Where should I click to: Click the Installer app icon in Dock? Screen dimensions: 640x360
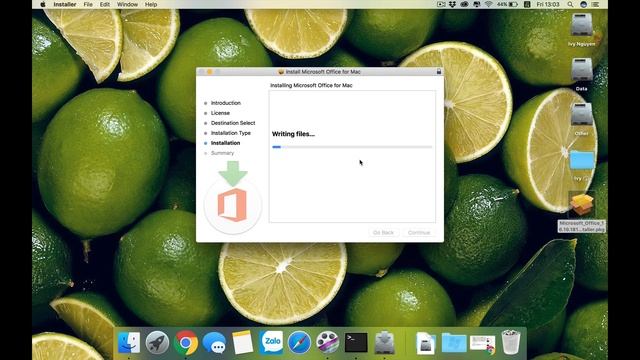[384, 342]
